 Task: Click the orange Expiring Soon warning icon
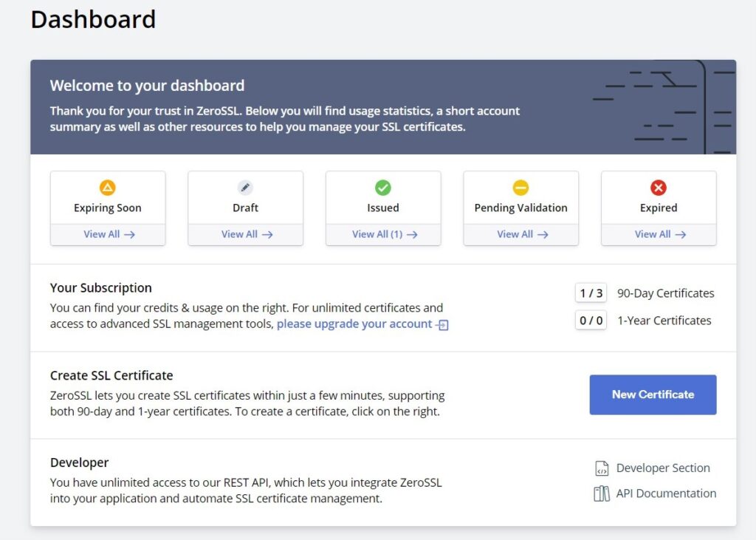click(108, 187)
